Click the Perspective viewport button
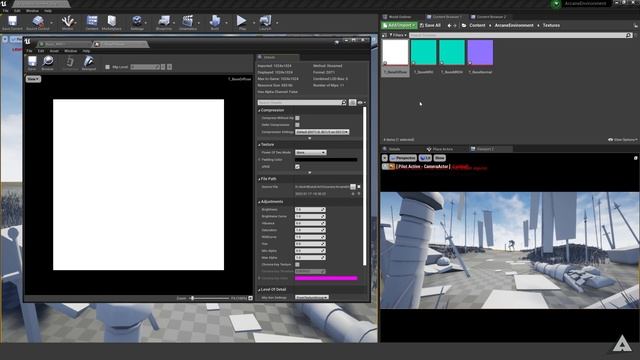This screenshot has width=640, height=360. coord(403,158)
